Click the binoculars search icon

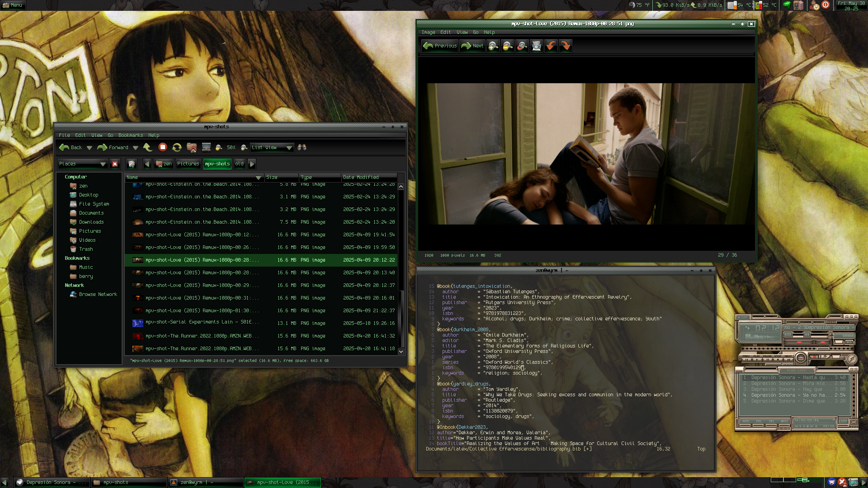tap(302, 147)
